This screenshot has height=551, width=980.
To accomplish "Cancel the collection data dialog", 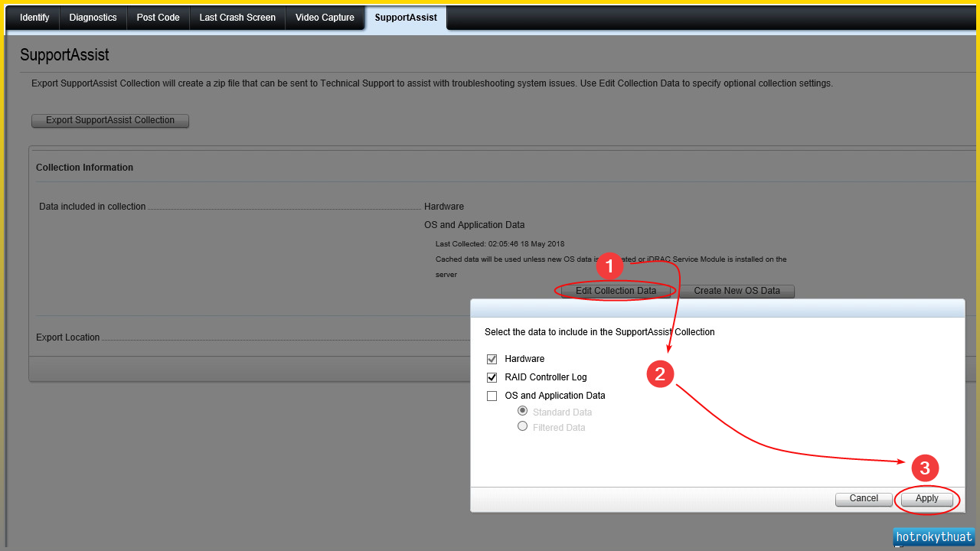I will pyautogui.click(x=864, y=499).
